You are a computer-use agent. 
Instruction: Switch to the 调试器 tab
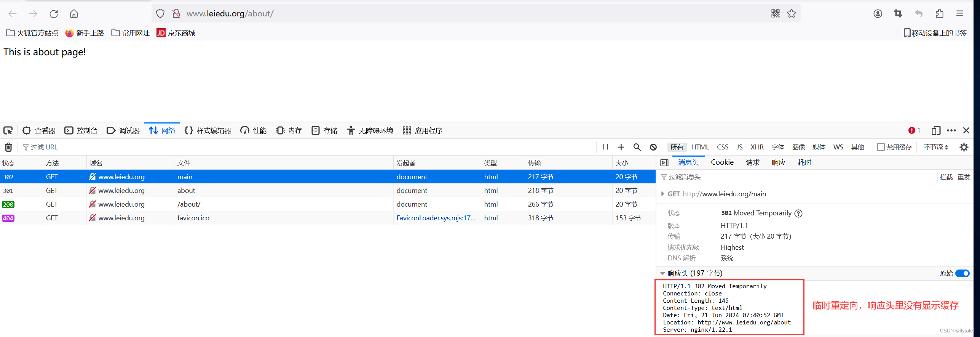coord(123,131)
